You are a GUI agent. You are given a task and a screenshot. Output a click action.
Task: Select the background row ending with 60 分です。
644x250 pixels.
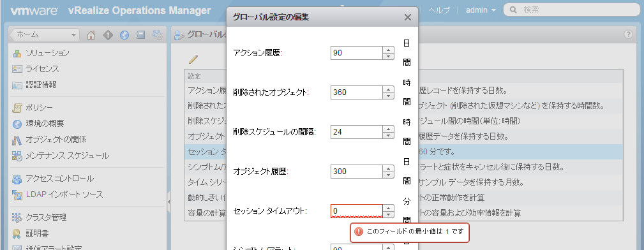coord(403,152)
